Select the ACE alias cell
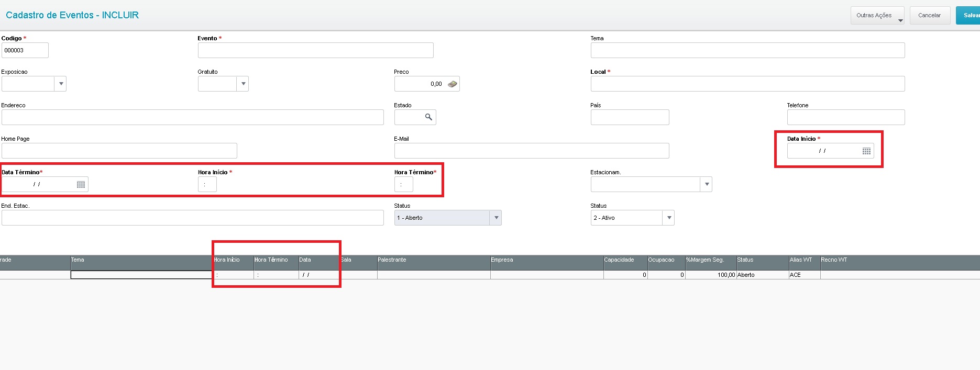 805,275
